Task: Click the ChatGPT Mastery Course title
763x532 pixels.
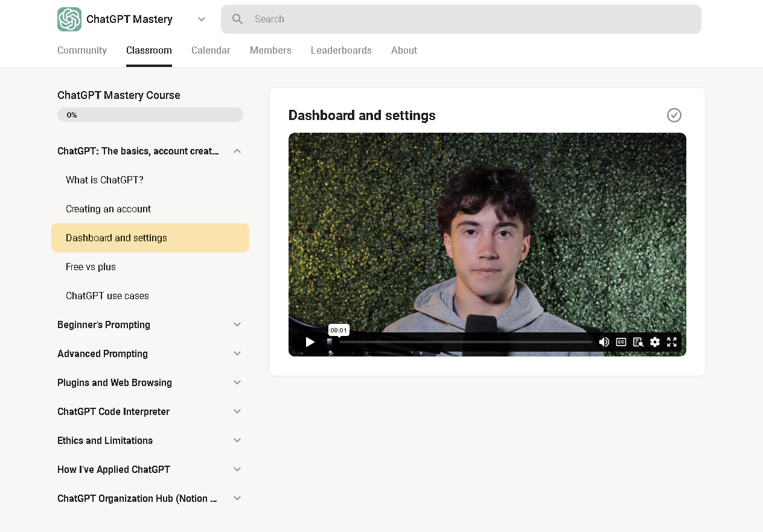Action: tap(119, 95)
